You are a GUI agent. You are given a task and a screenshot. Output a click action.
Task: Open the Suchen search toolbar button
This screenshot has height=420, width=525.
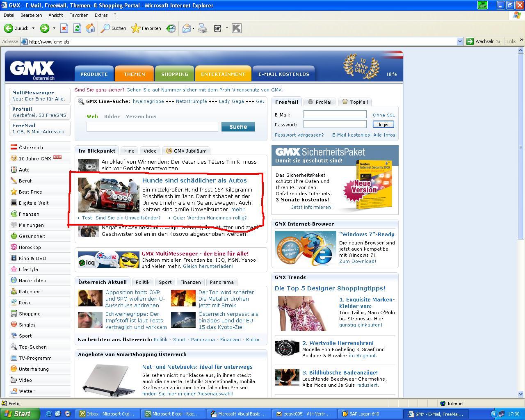114,28
